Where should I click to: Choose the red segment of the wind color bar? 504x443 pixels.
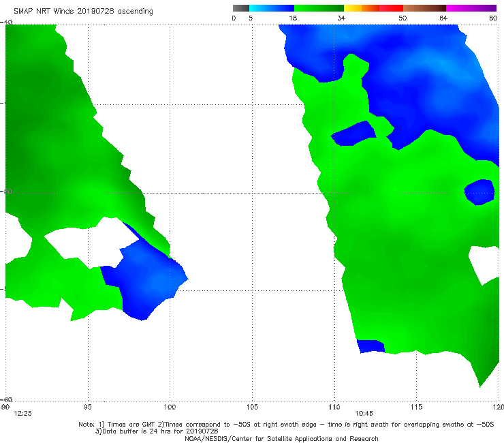point(392,8)
